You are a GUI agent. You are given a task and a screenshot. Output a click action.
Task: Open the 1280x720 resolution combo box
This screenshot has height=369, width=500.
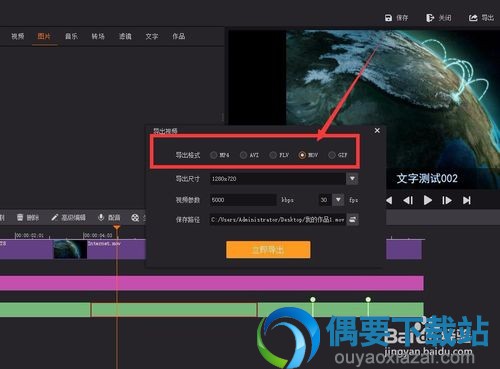pyautogui.click(x=284, y=179)
